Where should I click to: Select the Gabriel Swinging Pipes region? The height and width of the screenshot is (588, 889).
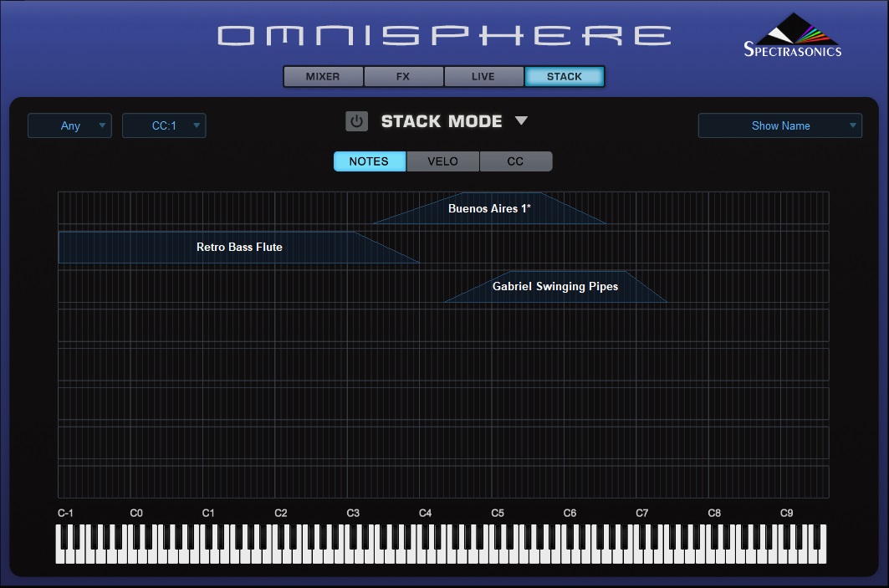pyautogui.click(x=555, y=286)
